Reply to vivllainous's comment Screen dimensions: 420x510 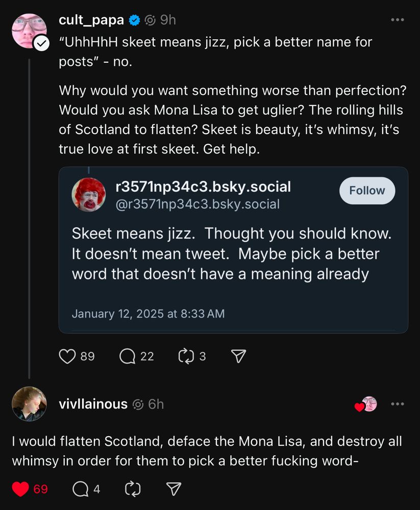click(x=81, y=489)
